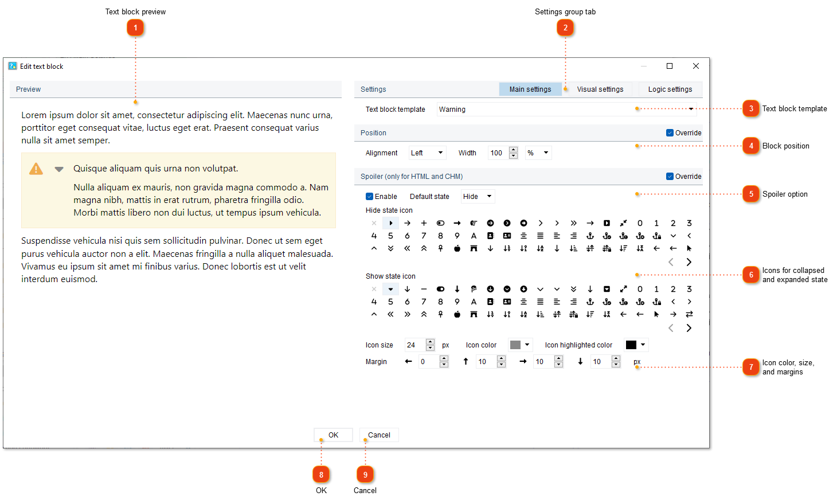Click the OK button
The image size is (837, 504).
pos(333,435)
